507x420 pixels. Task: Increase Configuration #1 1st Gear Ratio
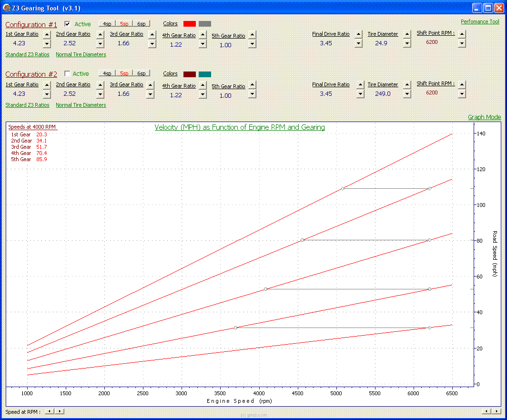coord(47,34)
